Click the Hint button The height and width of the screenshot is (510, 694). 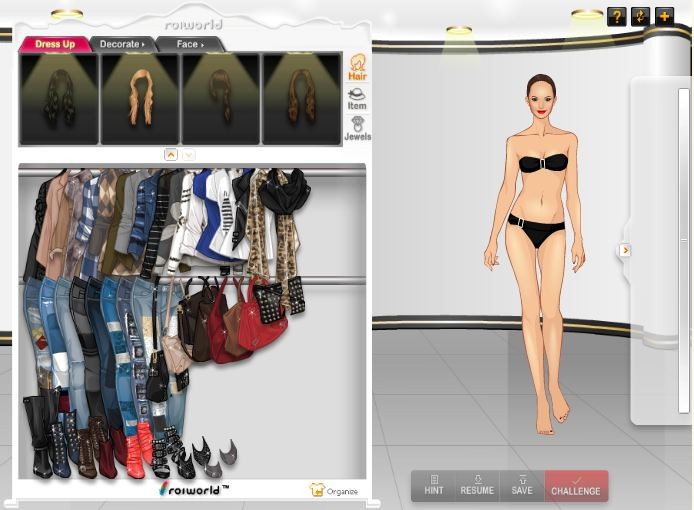click(434, 486)
